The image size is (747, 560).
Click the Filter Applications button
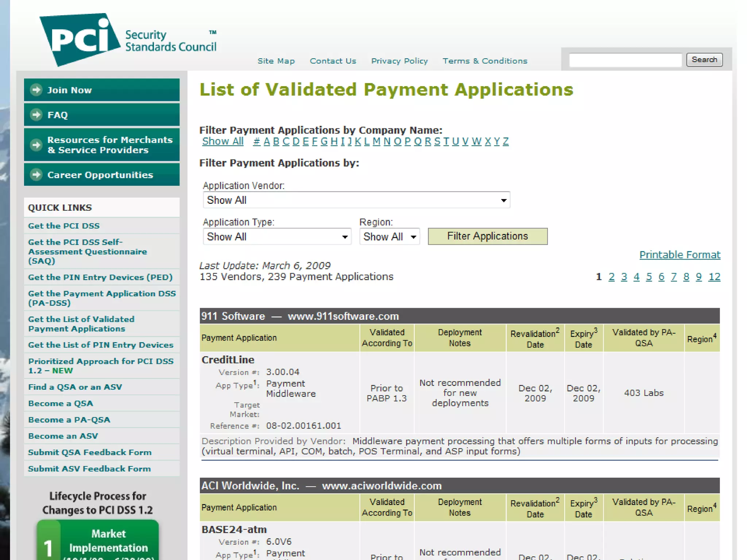487,236
